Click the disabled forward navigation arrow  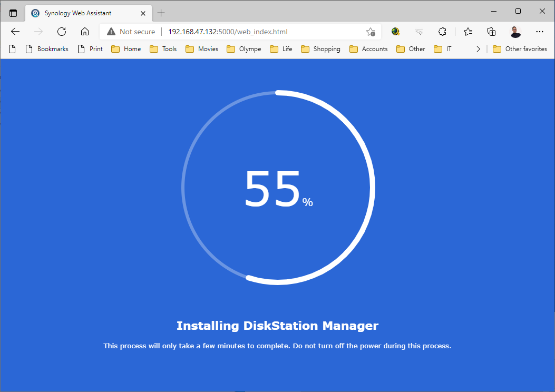click(x=38, y=32)
